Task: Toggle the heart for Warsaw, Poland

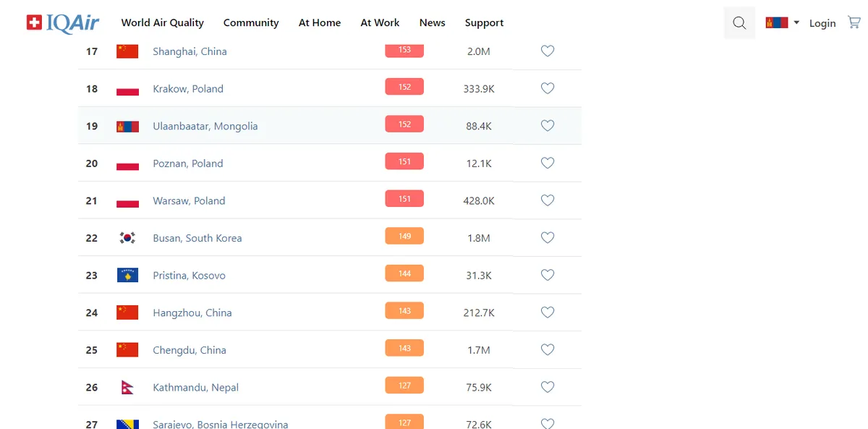Action: coord(548,200)
